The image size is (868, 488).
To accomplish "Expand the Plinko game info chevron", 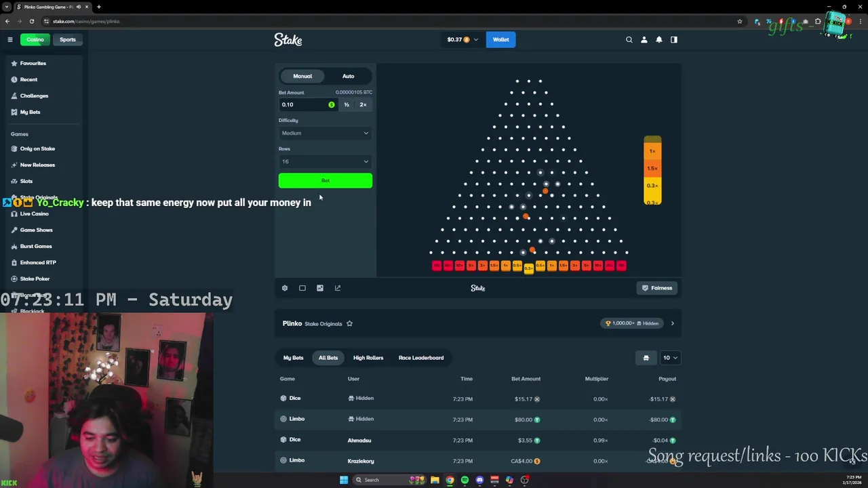I will [x=672, y=323].
